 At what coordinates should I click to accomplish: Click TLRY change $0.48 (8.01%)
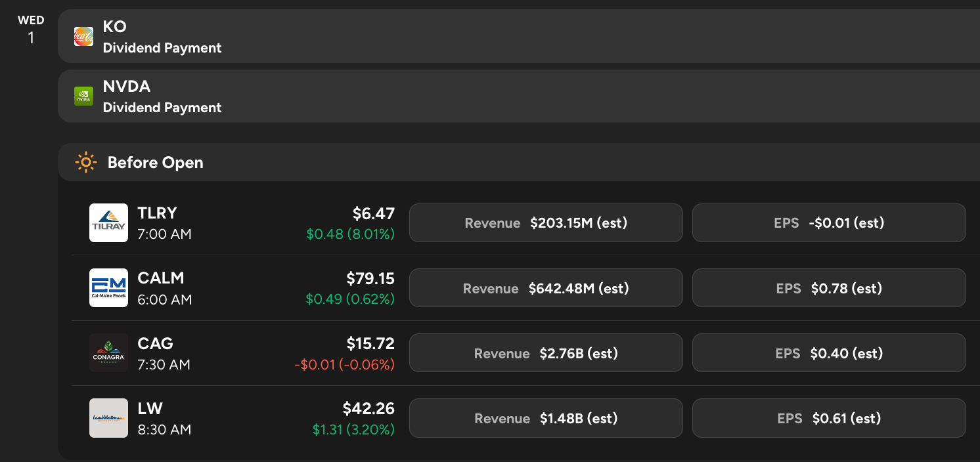[351, 234]
